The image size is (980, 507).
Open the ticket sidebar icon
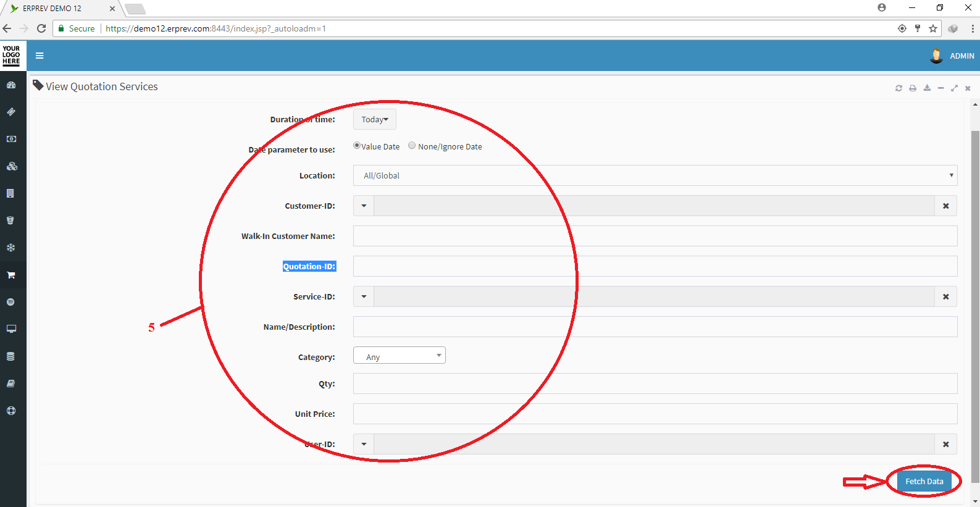coord(11,112)
